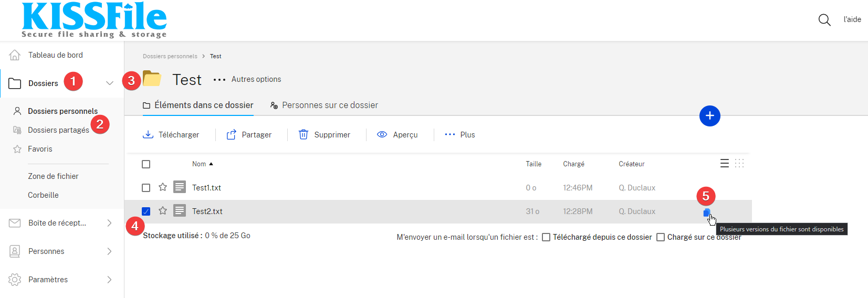Enable 'Téléchargé depuis ce dossier' notification

click(x=546, y=237)
